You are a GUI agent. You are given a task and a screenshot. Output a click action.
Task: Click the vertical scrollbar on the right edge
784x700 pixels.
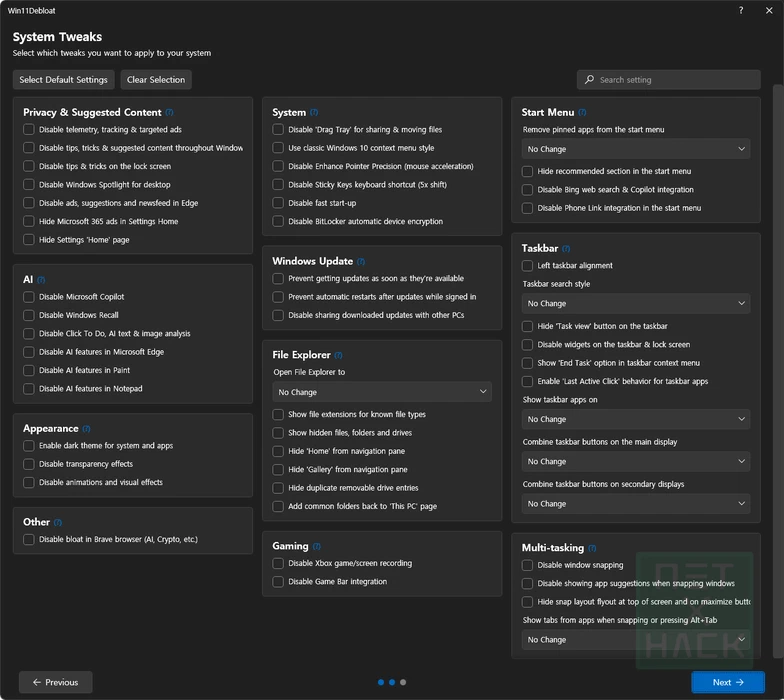tap(778, 300)
